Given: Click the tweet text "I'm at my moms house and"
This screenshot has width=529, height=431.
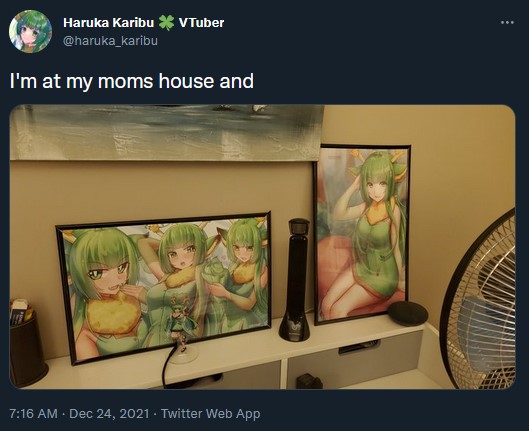Looking at the screenshot, I should click(132, 81).
